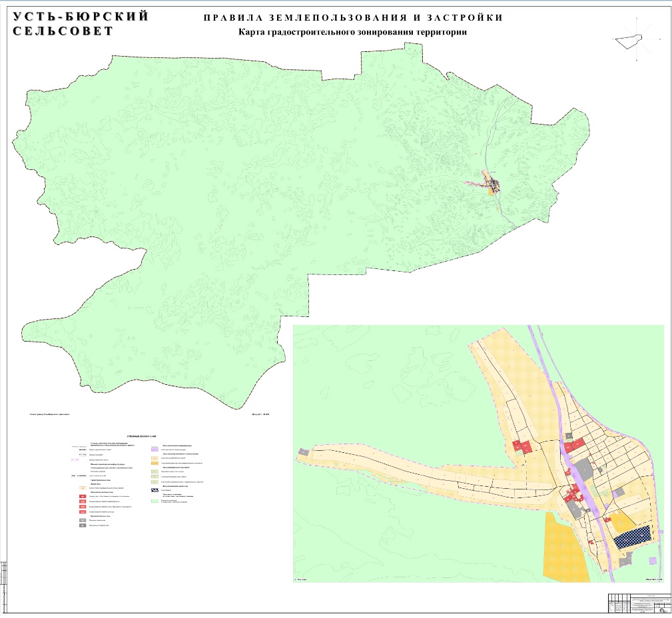Pick the dark blue checkered legend swatch
Screen dimensions: 672x618
coord(154,489)
